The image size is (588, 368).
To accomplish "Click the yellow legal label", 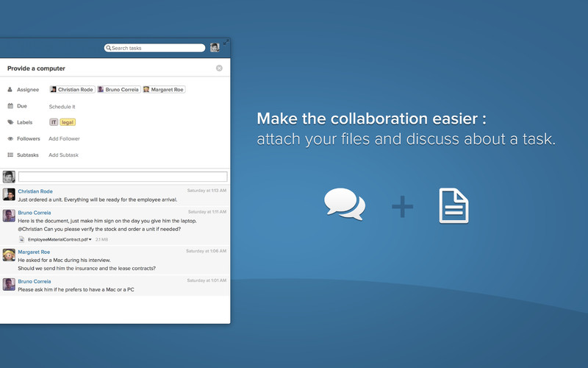I will [68, 122].
